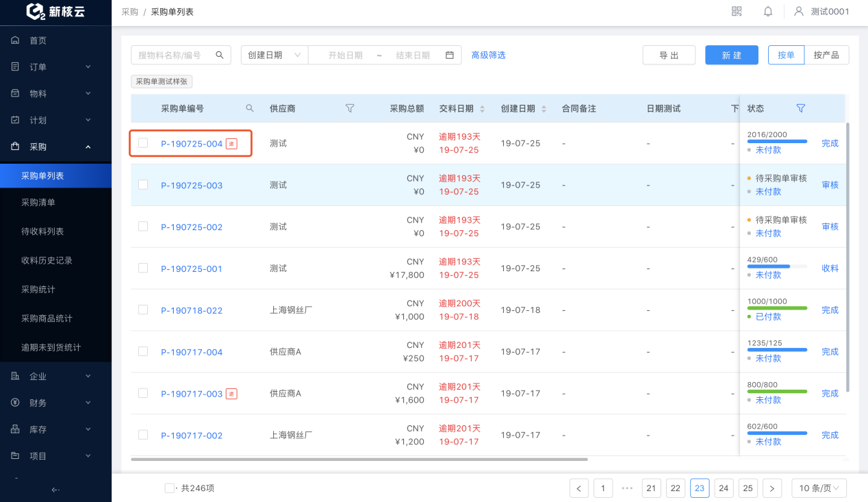Image resolution: width=868 pixels, height=502 pixels.
Task: Go to page 24
Action: pos(724,488)
